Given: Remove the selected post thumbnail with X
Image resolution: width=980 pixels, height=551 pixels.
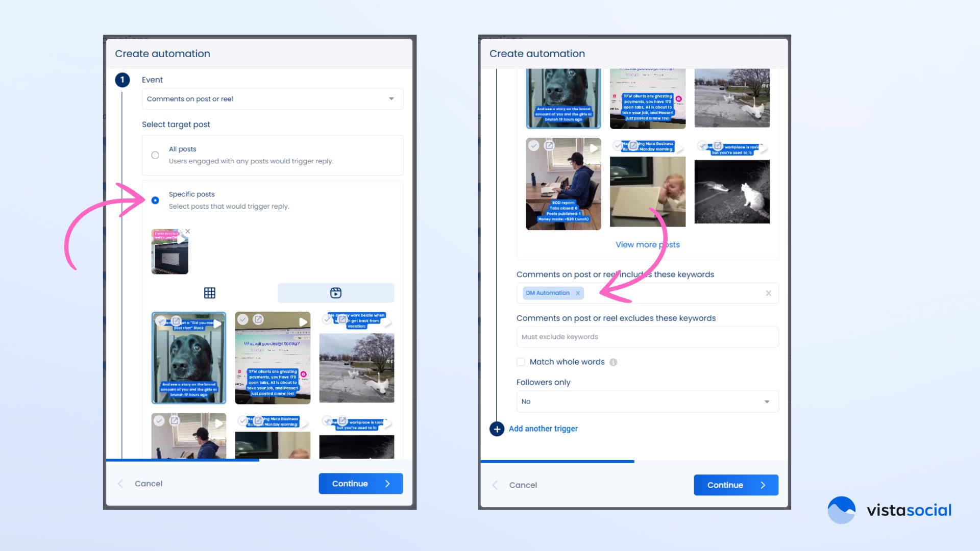Looking at the screenshot, I should click(188, 232).
